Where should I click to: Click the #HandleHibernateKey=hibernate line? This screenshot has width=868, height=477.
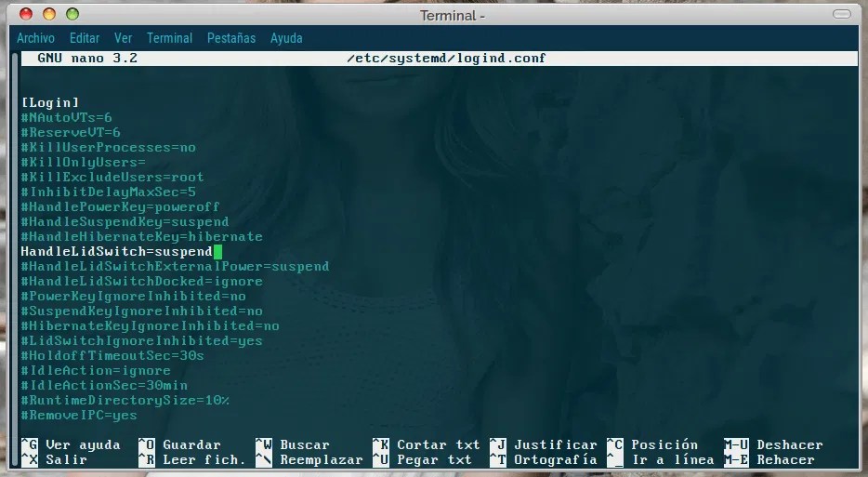[x=141, y=236]
